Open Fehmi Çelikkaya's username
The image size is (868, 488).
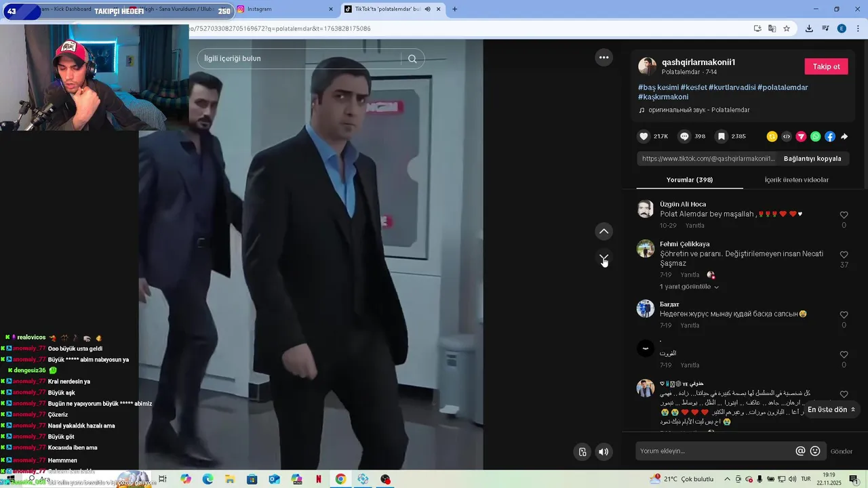pyautogui.click(x=685, y=244)
